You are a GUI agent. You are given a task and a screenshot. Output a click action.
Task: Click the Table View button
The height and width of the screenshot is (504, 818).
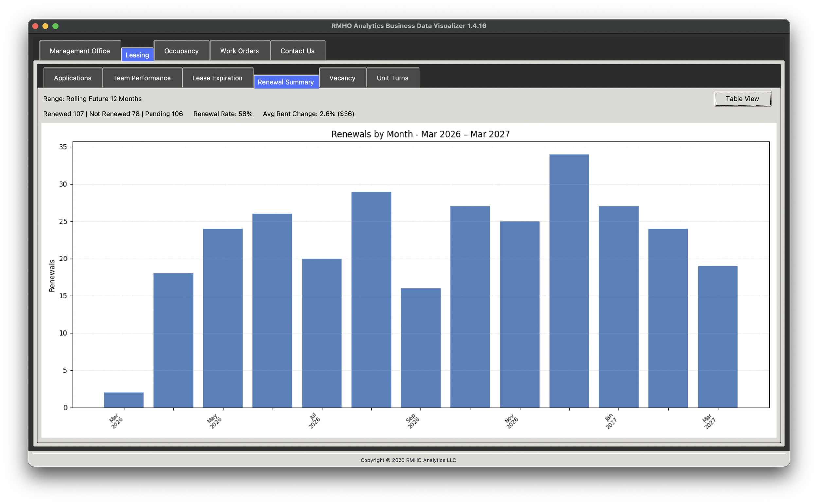click(x=742, y=99)
